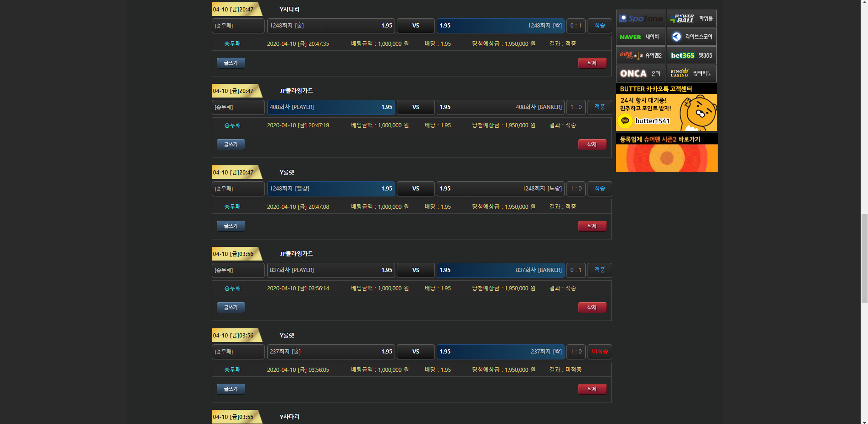Select the 1248회차 노랑 odds cell

(500, 189)
